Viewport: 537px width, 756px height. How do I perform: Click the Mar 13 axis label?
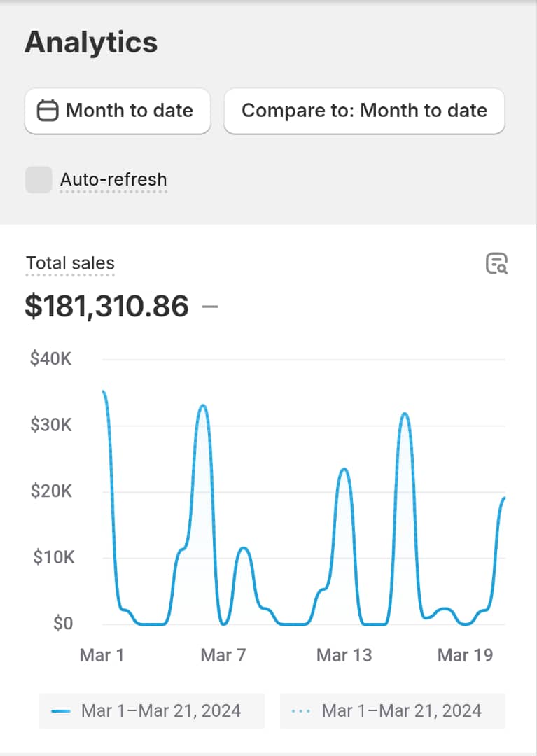[344, 655]
